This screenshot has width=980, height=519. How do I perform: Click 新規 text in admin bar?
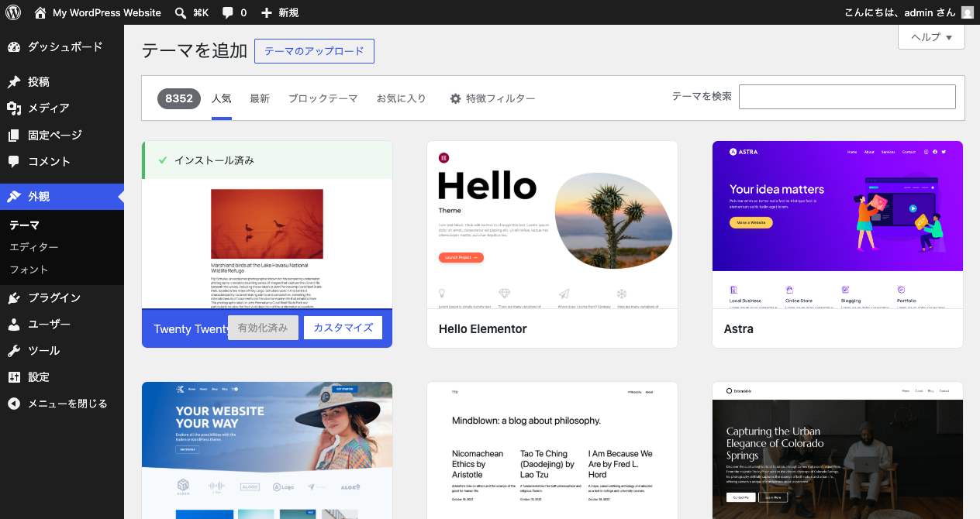(x=288, y=12)
